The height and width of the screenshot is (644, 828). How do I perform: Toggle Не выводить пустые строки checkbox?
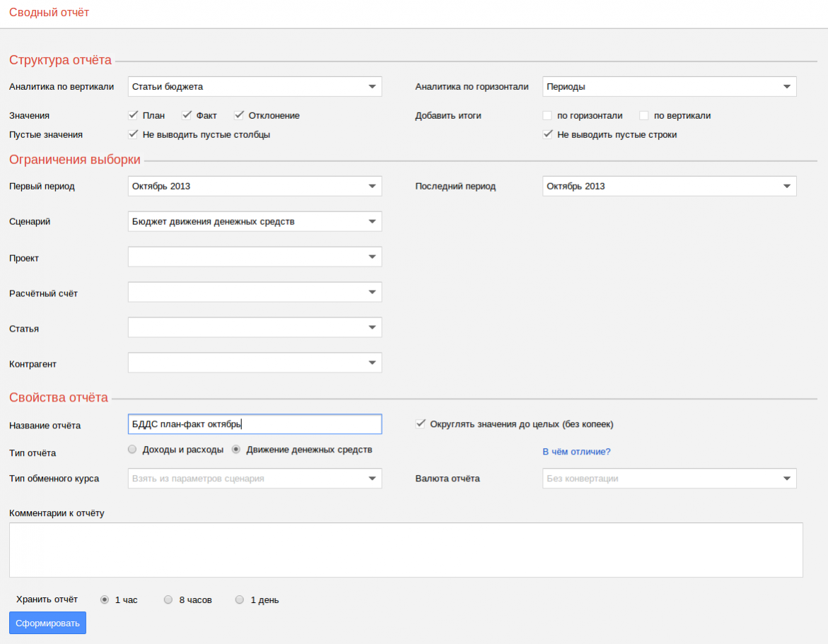click(547, 134)
